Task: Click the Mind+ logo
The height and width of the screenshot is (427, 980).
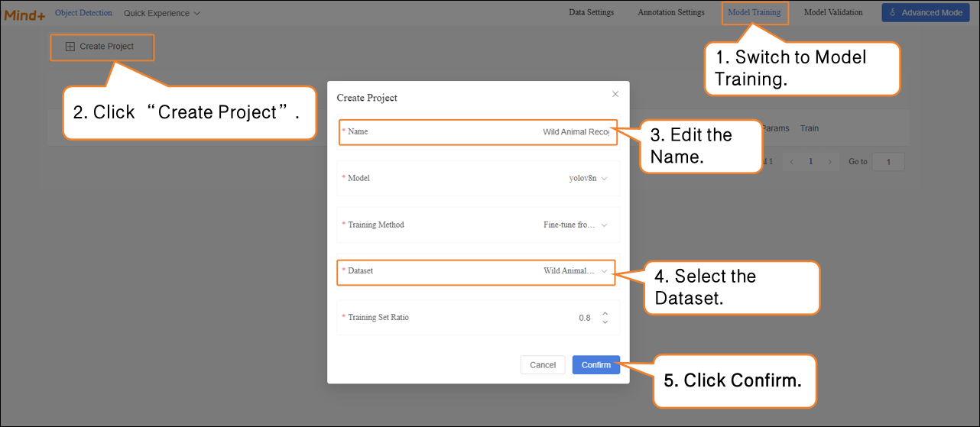Action: pos(24,14)
